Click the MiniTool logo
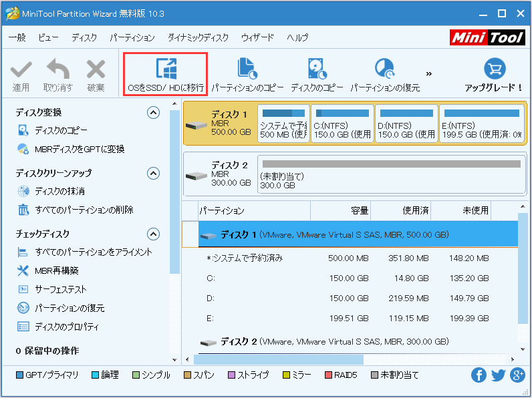 (x=487, y=37)
